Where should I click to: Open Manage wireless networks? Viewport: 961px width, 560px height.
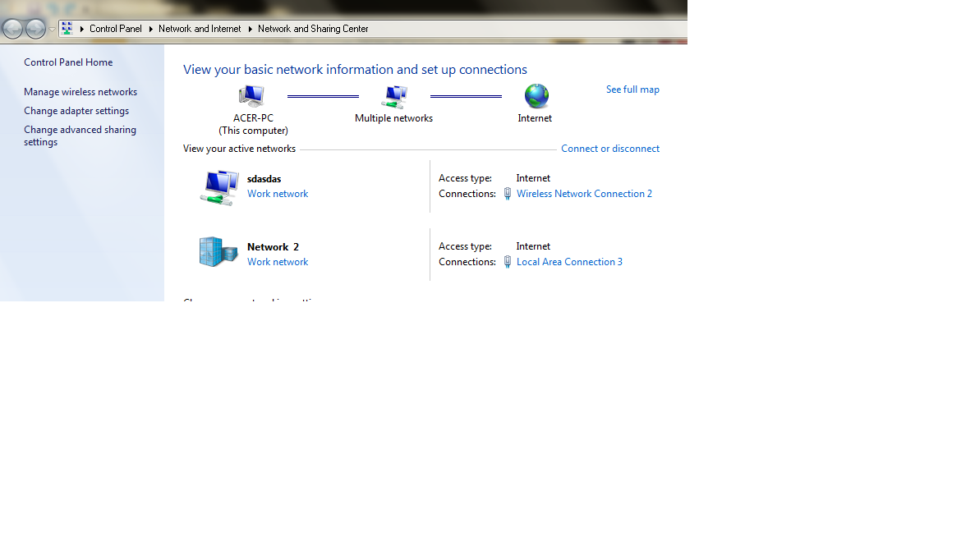tap(80, 92)
